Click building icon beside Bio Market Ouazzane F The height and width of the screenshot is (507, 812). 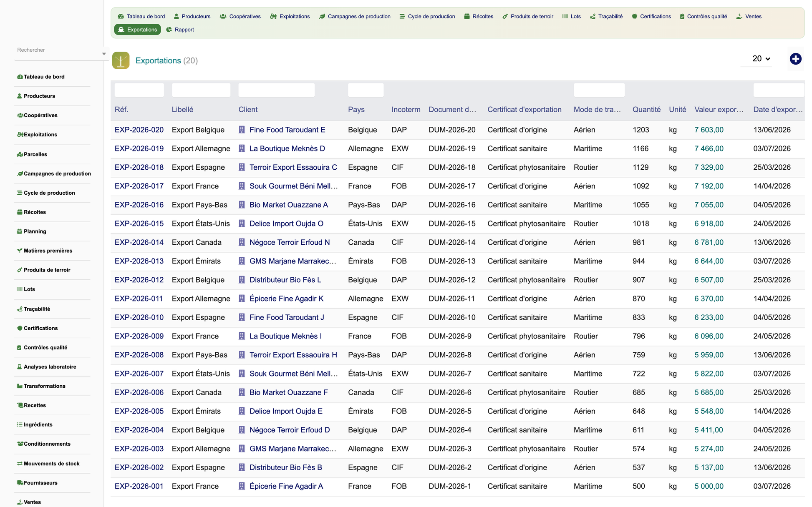[x=242, y=392]
